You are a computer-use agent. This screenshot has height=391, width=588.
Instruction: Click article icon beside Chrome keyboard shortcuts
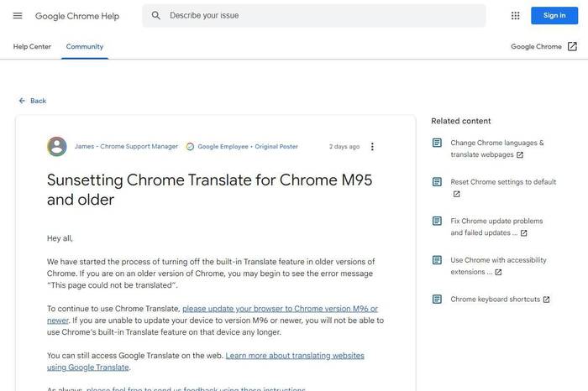[x=437, y=300]
